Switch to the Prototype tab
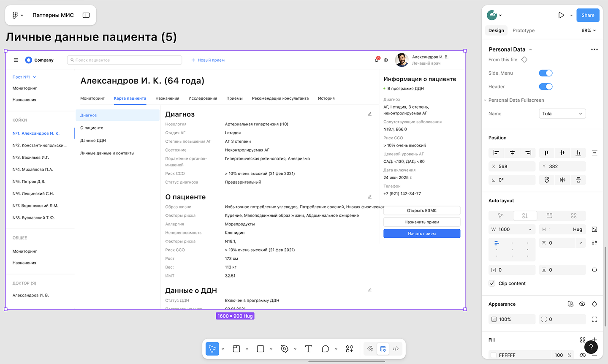The height and width of the screenshot is (364, 608). pyautogui.click(x=523, y=30)
